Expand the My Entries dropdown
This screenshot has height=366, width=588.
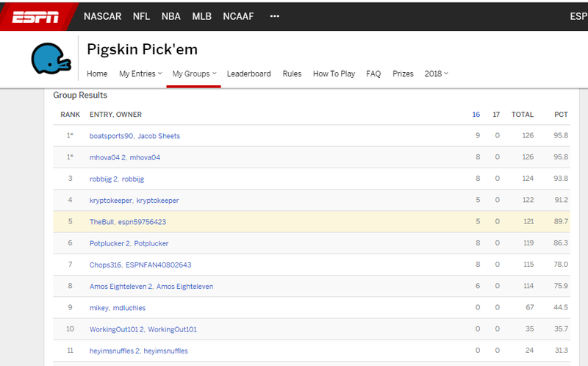(140, 74)
